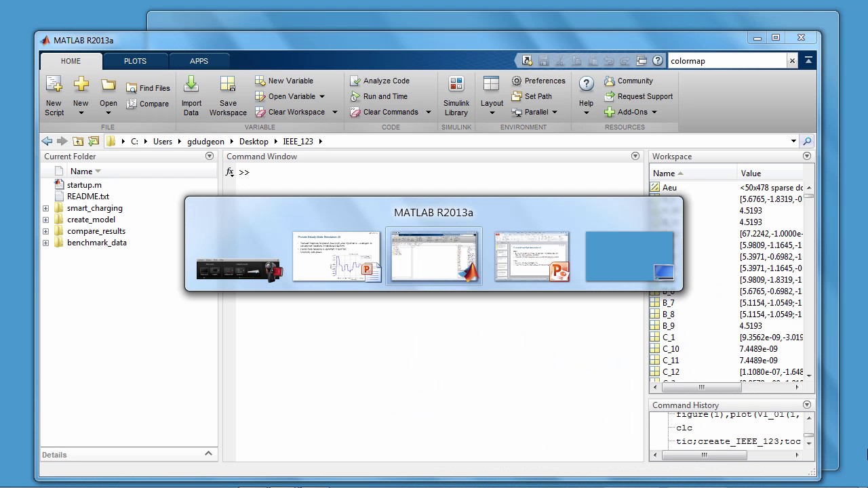The height and width of the screenshot is (488, 868).
Task: Switch to the HOME tab
Action: click(71, 61)
